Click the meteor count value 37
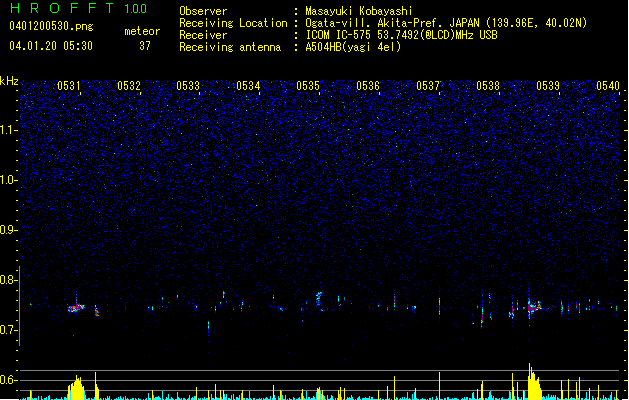Image resolution: width=629 pixels, height=400 pixels. (x=145, y=46)
